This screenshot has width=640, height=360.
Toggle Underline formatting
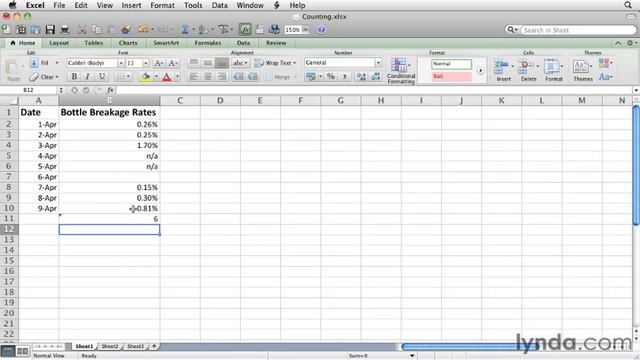(102, 76)
